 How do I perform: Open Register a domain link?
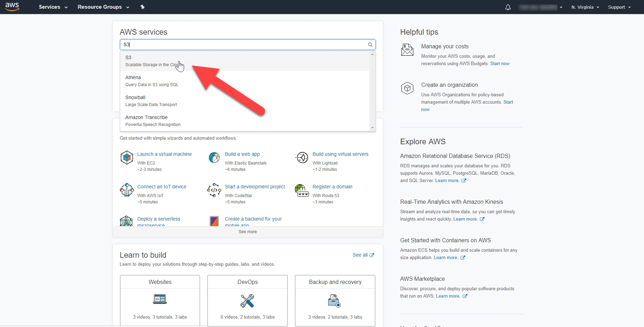[332, 187]
